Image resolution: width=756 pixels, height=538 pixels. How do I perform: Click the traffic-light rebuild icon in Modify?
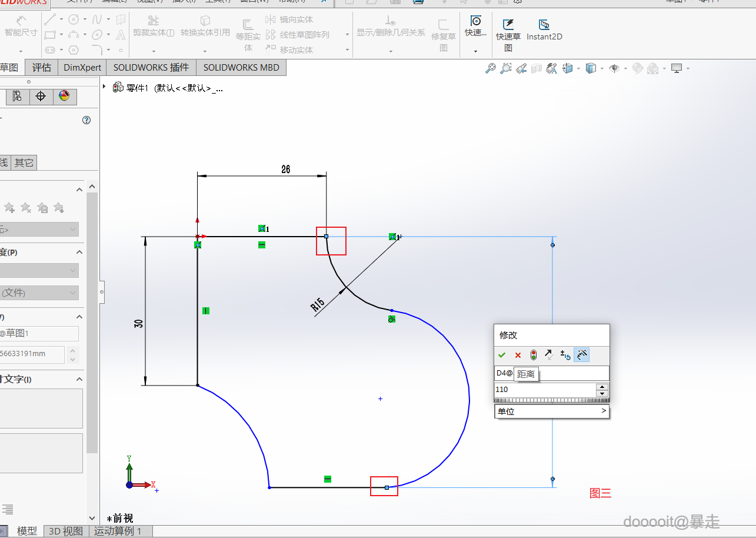point(534,355)
